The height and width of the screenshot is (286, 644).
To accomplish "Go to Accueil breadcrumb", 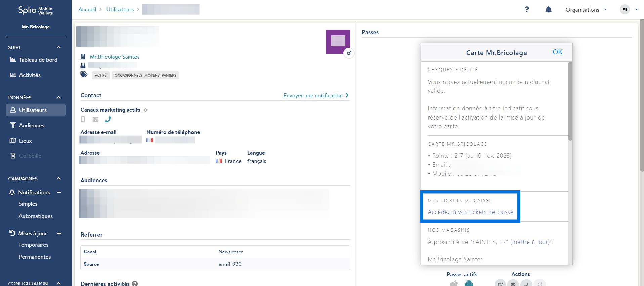I will point(87,9).
